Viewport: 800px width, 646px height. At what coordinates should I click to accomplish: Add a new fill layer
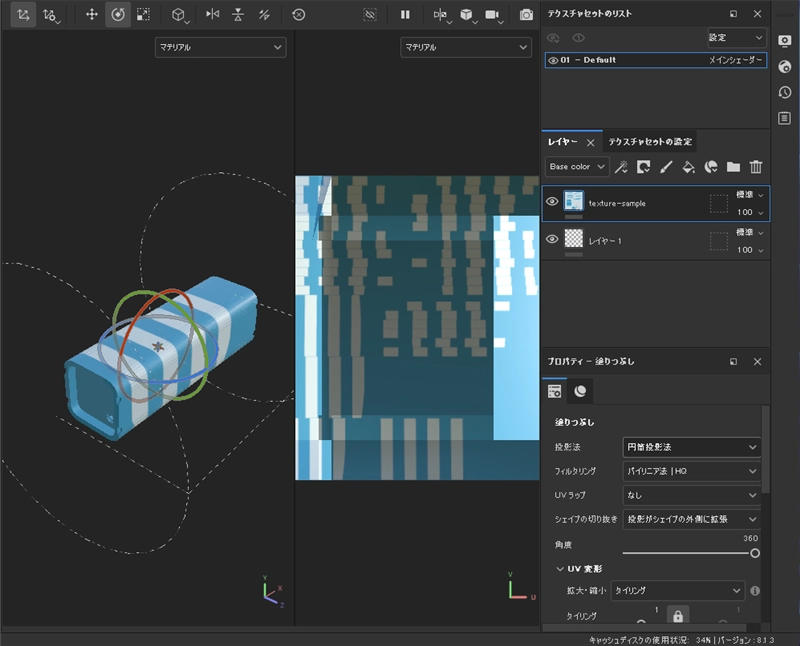[688, 167]
